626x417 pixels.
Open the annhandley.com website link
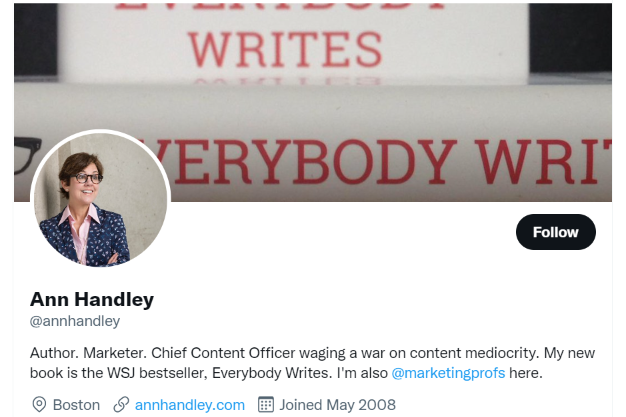(x=190, y=405)
